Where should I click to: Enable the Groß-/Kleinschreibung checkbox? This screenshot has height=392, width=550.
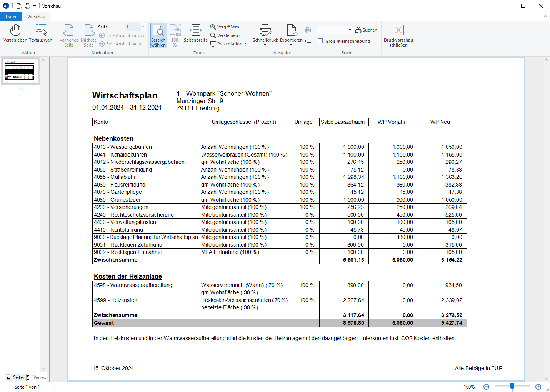tap(320, 41)
